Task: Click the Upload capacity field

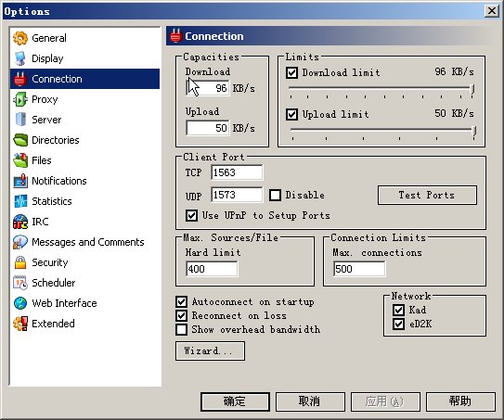Action: point(208,128)
